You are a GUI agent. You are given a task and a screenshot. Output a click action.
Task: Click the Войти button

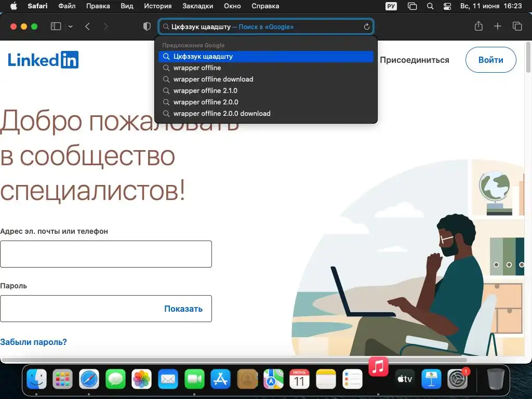click(x=490, y=60)
